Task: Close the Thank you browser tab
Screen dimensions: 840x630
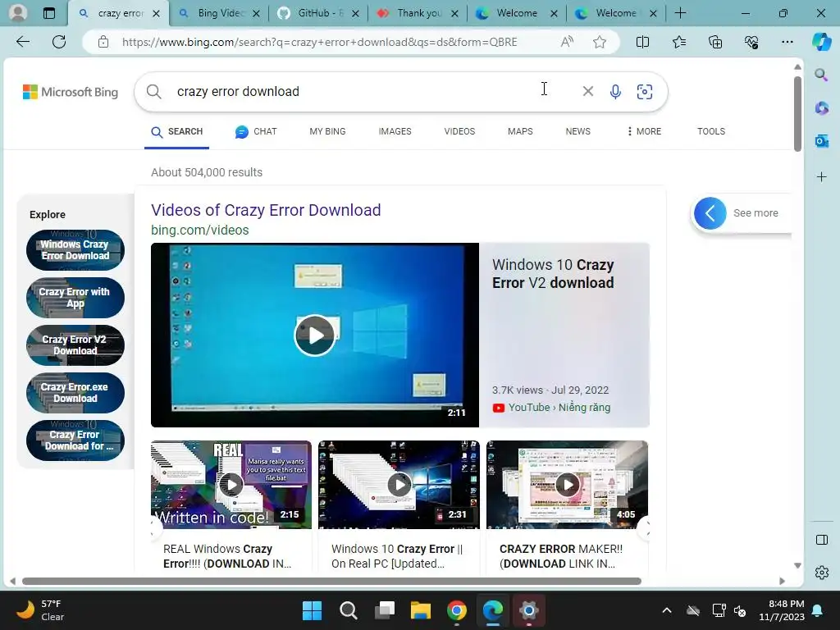Action: point(454,13)
